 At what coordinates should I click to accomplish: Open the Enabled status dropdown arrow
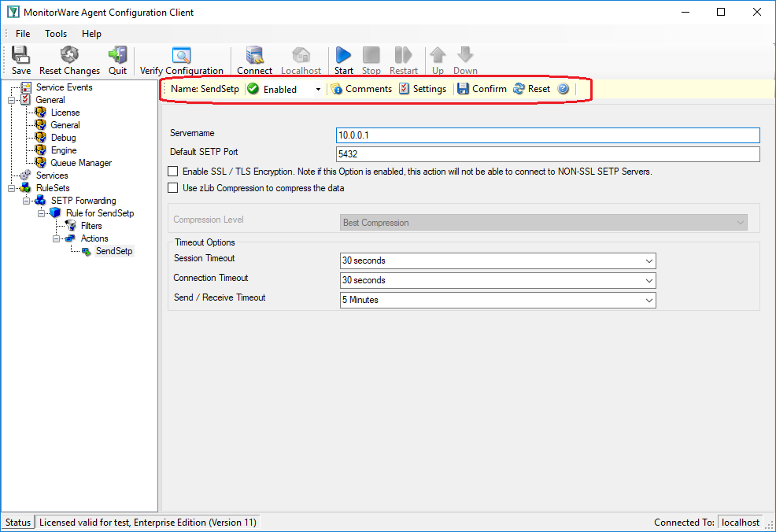tap(318, 89)
